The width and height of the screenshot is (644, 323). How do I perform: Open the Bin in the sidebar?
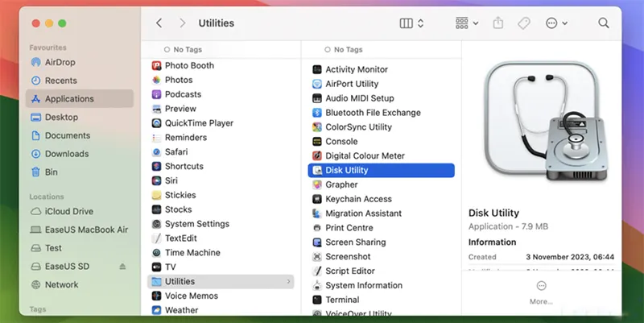[x=79, y=172]
